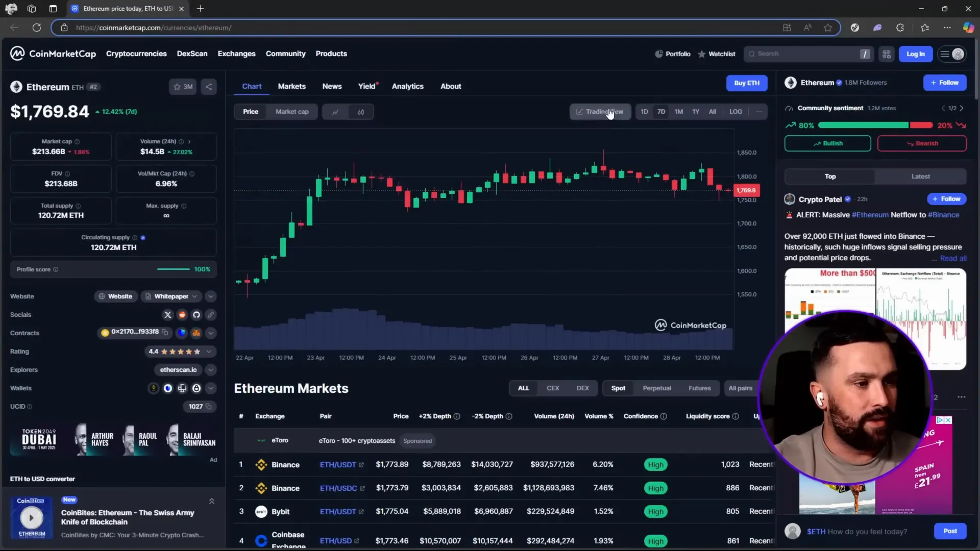Open the etherscan.io explorer link
Image resolution: width=980 pixels, height=551 pixels.
178,370
